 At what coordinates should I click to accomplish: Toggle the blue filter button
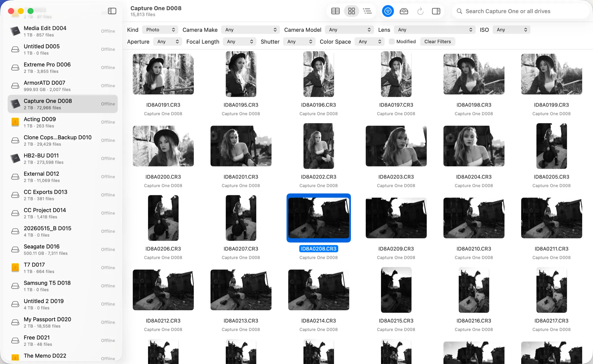tap(388, 11)
